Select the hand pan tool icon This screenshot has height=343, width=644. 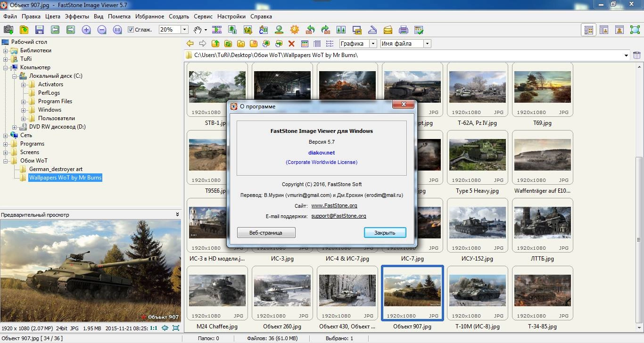[198, 30]
